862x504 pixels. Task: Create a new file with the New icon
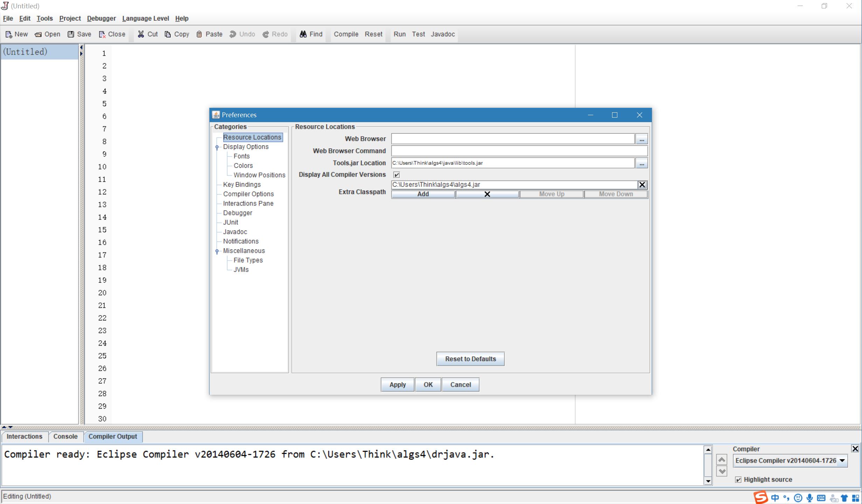click(x=9, y=34)
